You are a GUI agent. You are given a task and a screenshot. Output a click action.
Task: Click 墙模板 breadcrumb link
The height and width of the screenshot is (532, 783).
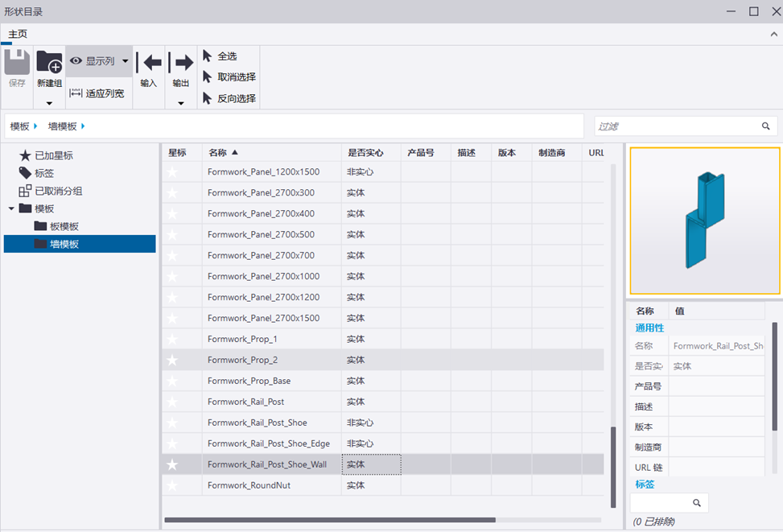[x=63, y=126]
